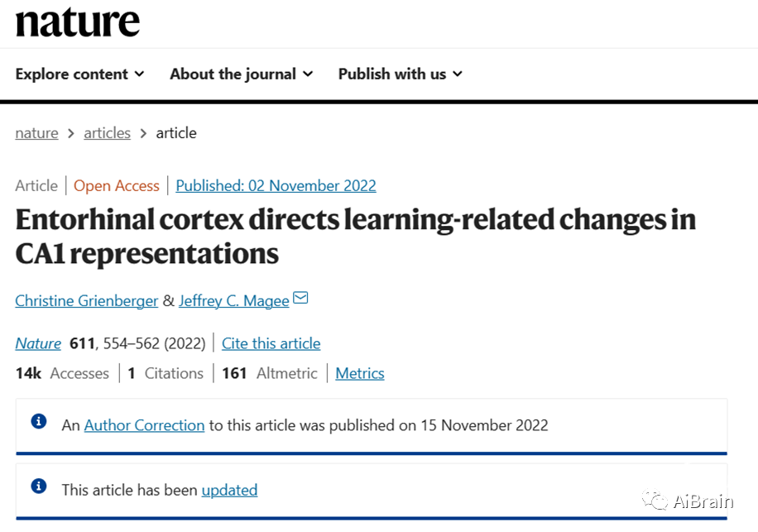The width and height of the screenshot is (758, 532).
Task: Click the nature logo
Action: (77, 22)
